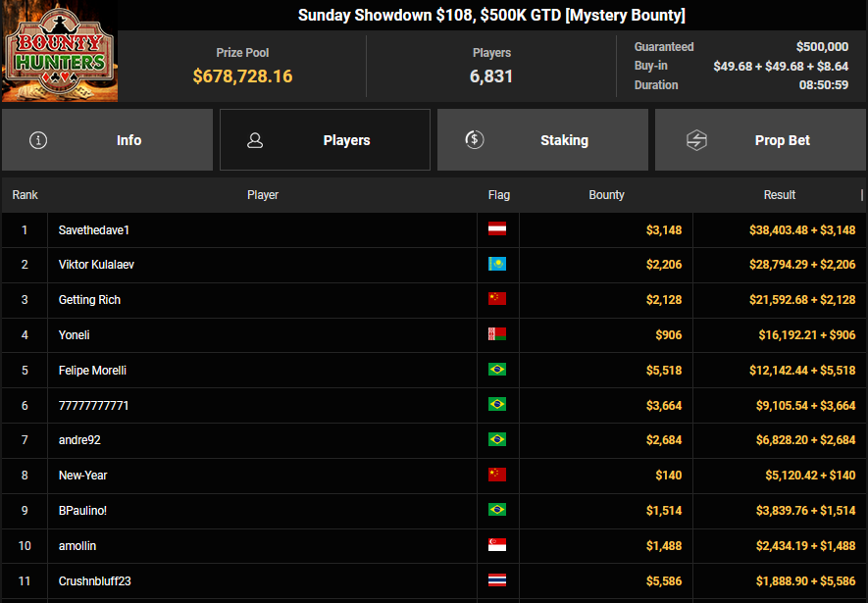Image resolution: width=868 pixels, height=603 pixels.
Task: Click amollin's Singapore flag icon
Action: (497, 546)
